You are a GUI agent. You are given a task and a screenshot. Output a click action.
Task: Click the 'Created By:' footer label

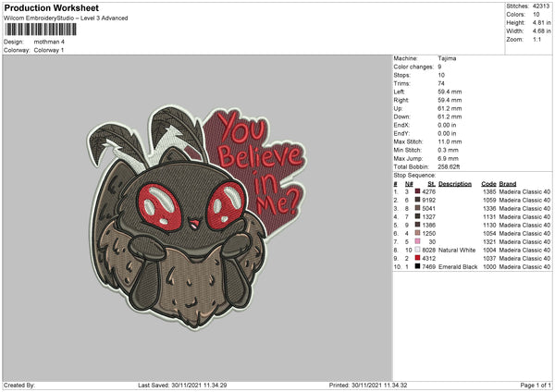[19, 385]
